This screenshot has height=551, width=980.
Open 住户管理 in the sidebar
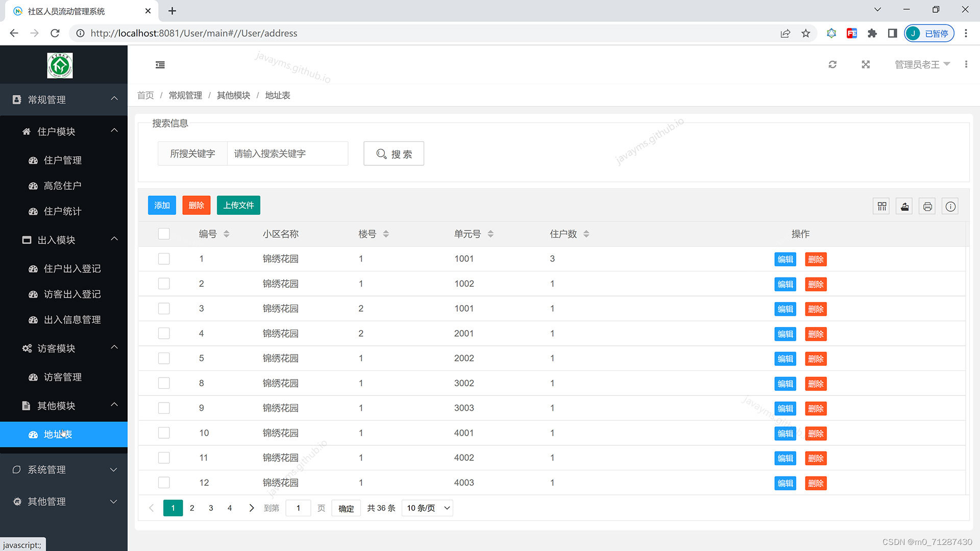click(x=63, y=160)
